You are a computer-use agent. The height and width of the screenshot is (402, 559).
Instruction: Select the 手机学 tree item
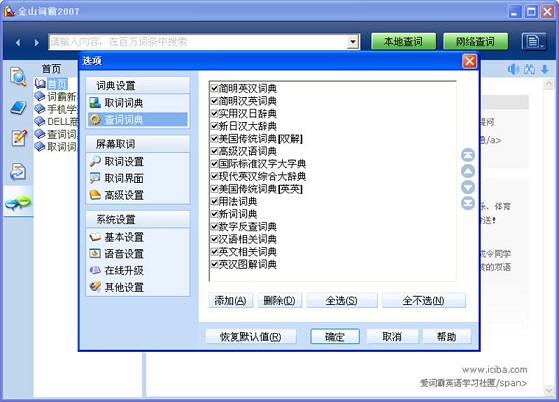(56, 109)
